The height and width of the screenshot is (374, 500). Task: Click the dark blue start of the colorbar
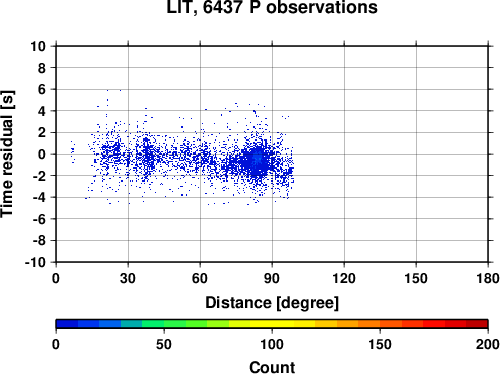67,324
